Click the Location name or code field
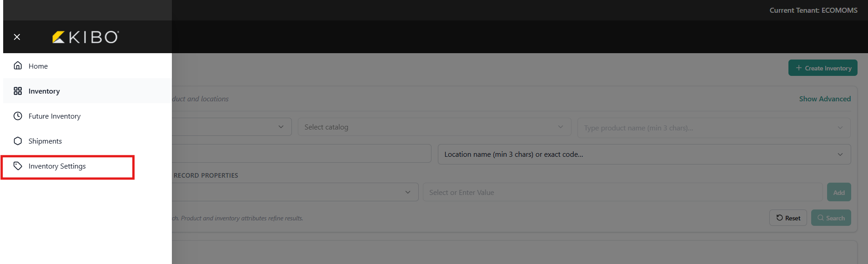Viewport: 868px width, 264px height. [644, 154]
